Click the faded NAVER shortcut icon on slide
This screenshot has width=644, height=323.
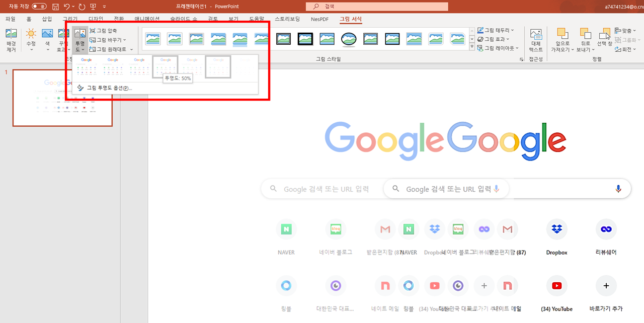(286, 229)
